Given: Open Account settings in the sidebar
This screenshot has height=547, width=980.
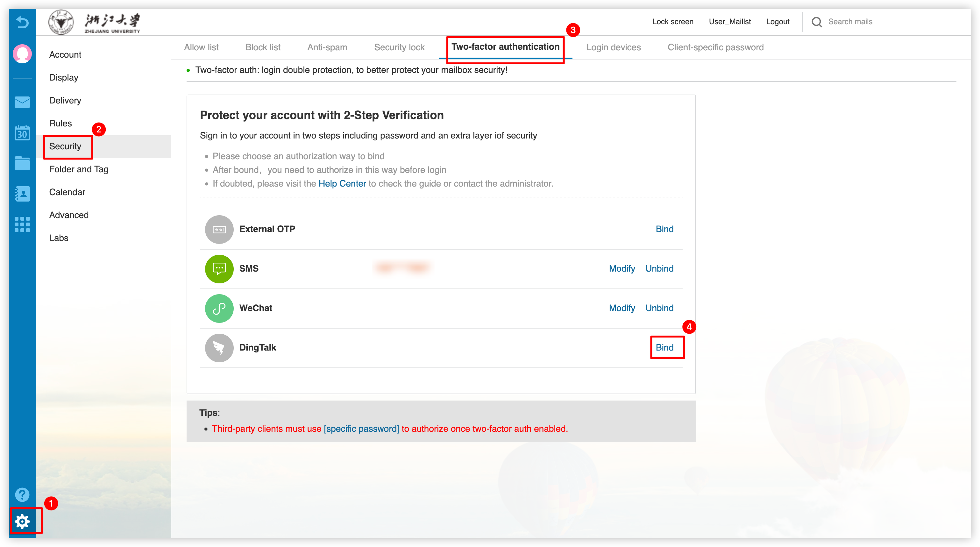Looking at the screenshot, I should pyautogui.click(x=65, y=54).
